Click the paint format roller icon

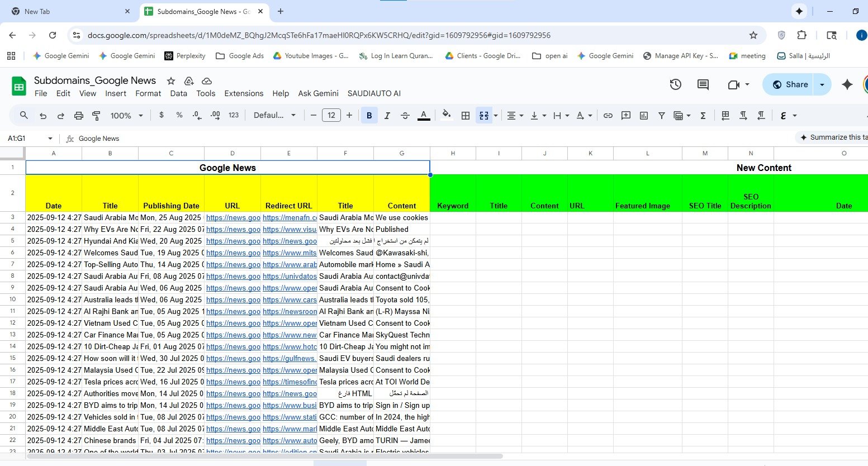tap(96, 116)
